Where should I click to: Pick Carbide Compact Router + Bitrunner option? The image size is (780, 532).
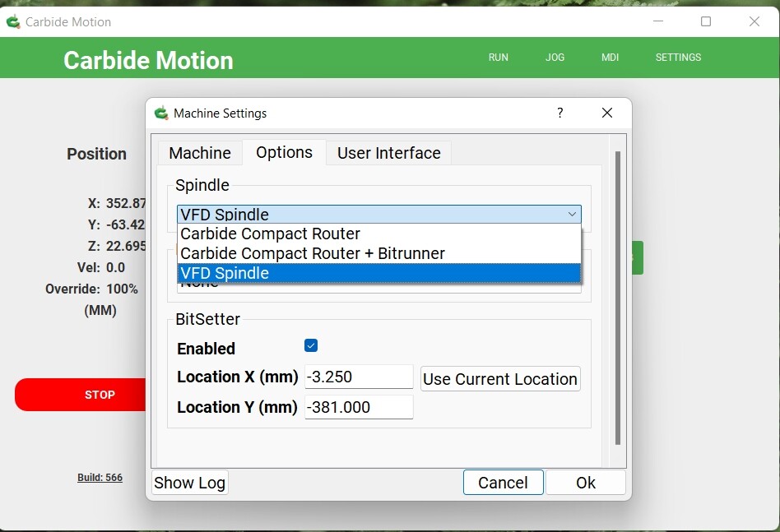tap(379, 253)
